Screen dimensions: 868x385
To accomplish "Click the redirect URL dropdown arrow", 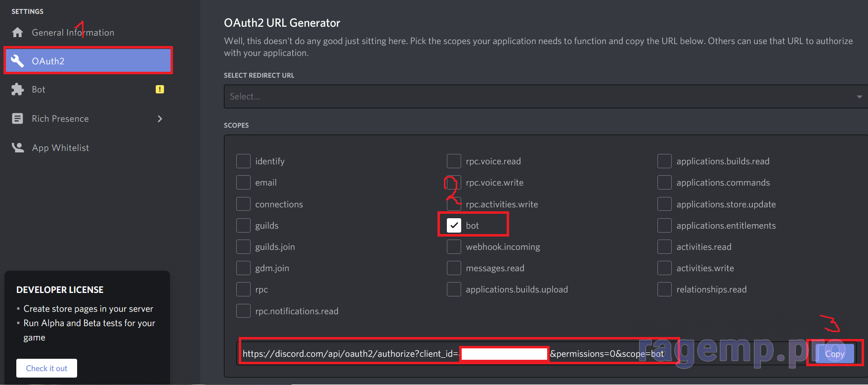I will (860, 97).
